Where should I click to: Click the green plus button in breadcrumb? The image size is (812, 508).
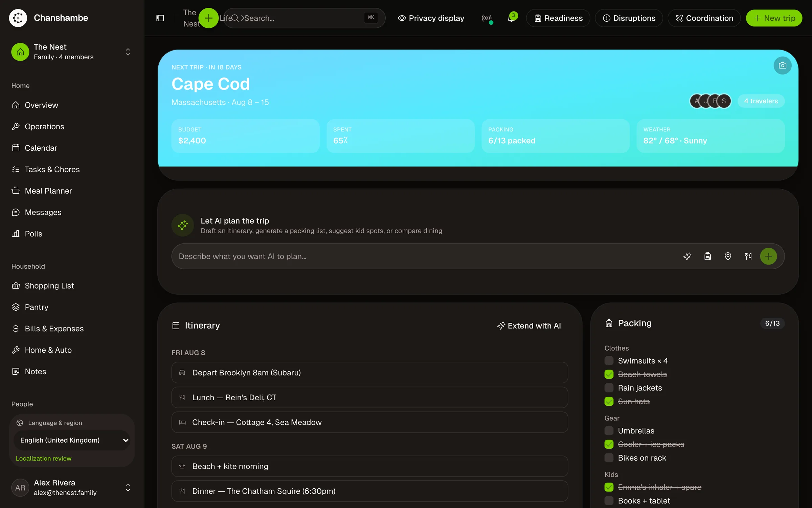click(208, 18)
